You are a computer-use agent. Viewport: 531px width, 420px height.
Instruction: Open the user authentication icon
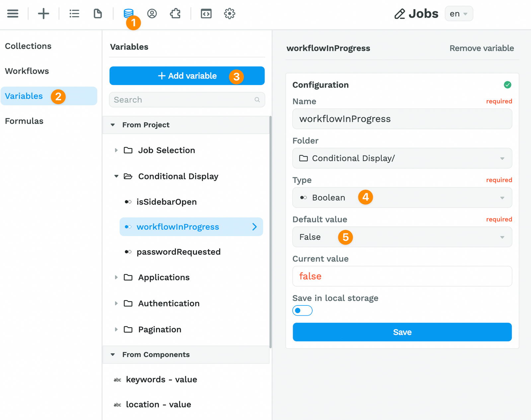click(152, 14)
